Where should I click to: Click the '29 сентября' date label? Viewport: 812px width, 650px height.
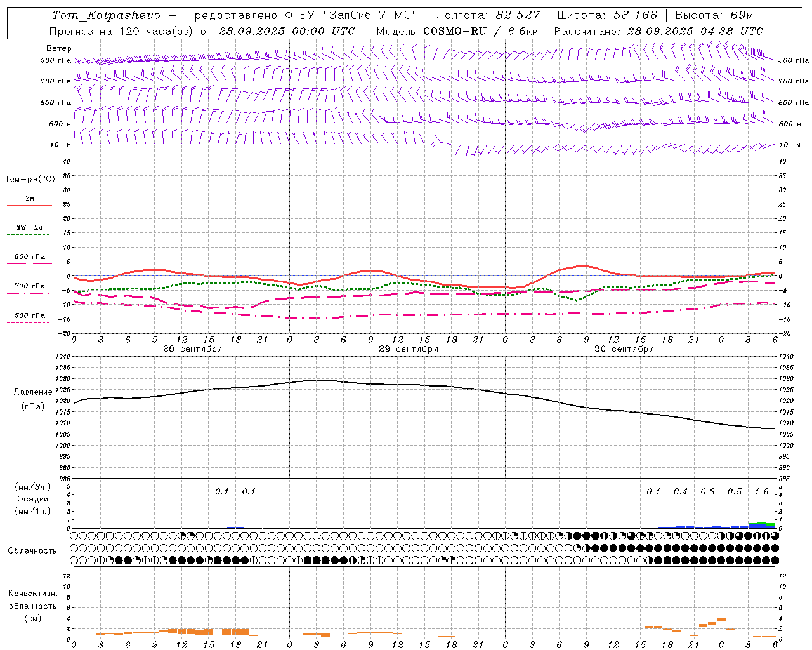[x=408, y=349]
